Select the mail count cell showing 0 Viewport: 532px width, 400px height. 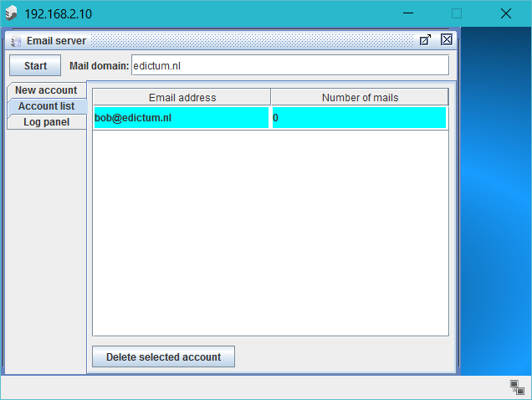tap(359, 118)
